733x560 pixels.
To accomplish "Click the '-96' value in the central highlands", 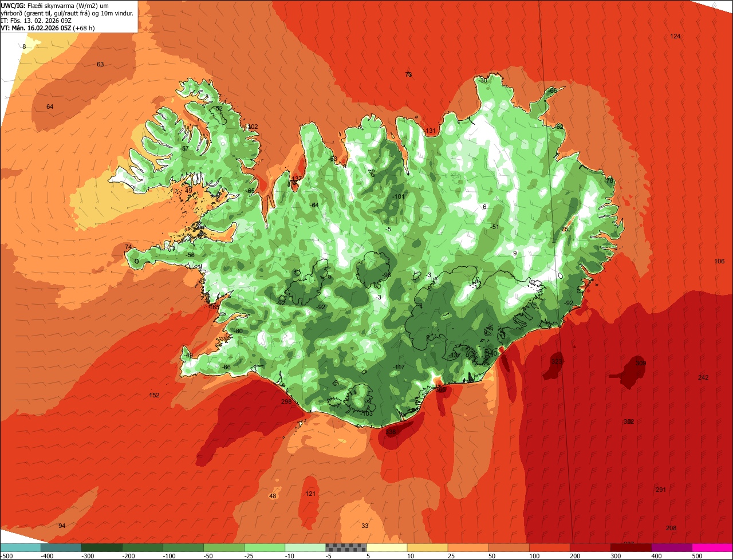I will click(x=387, y=275).
